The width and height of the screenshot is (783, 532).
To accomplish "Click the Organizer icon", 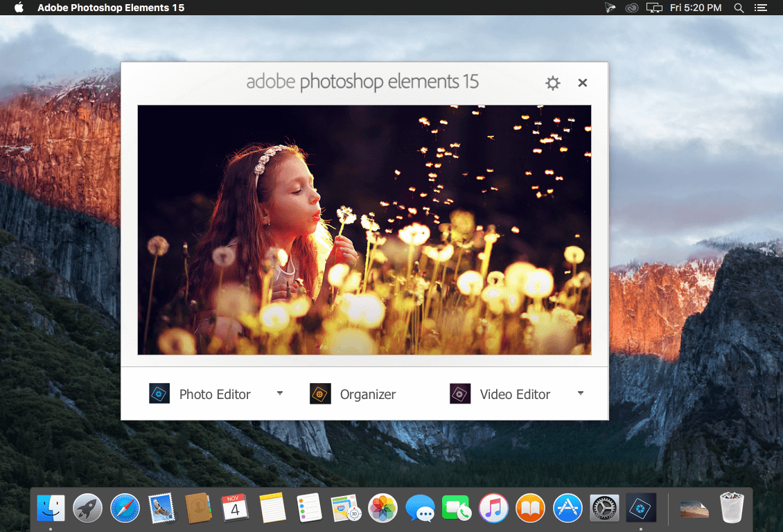I will coord(320,393).
